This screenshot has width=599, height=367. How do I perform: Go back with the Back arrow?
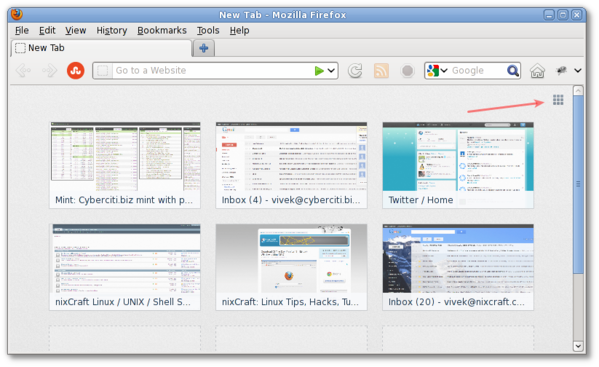24,71
